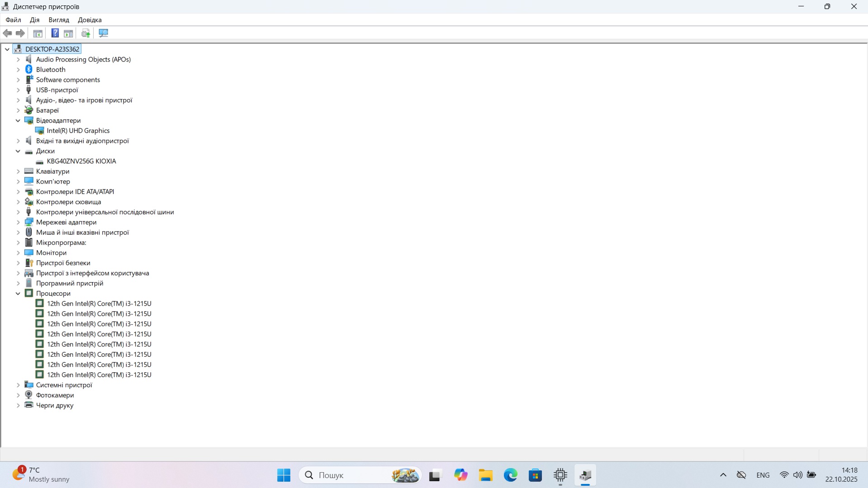The height and width of the screenshot is (488, 868).
Task: Click the Windows Start button
Action: 284,475
